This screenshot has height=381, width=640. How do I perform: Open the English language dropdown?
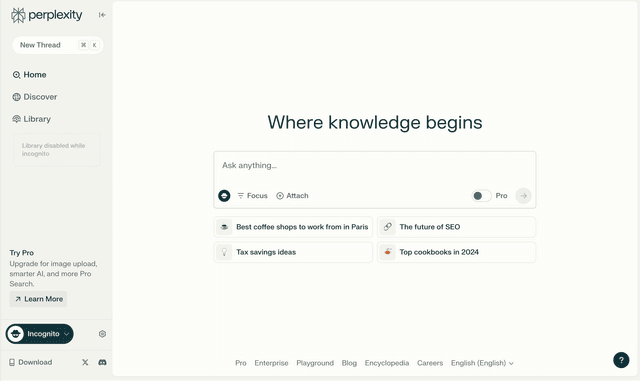tap(482, 363)
